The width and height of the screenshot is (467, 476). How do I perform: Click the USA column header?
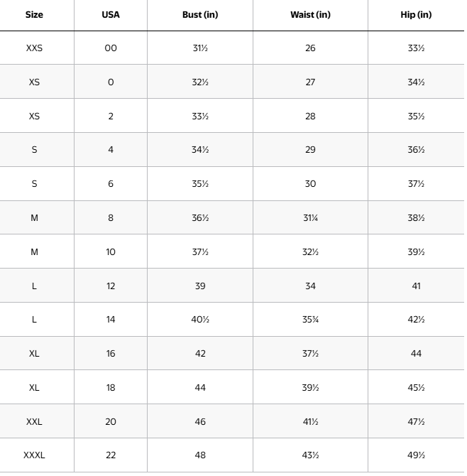pos(111,15)
